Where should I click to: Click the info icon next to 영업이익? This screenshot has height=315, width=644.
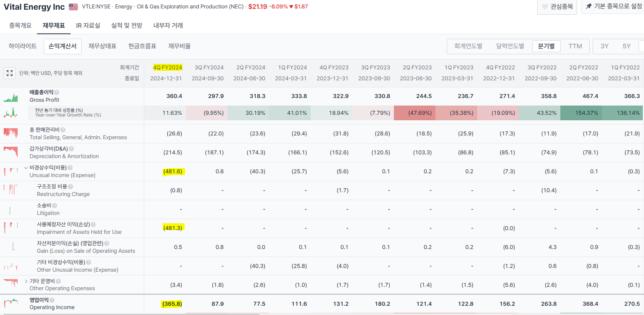tap(52, 300)
